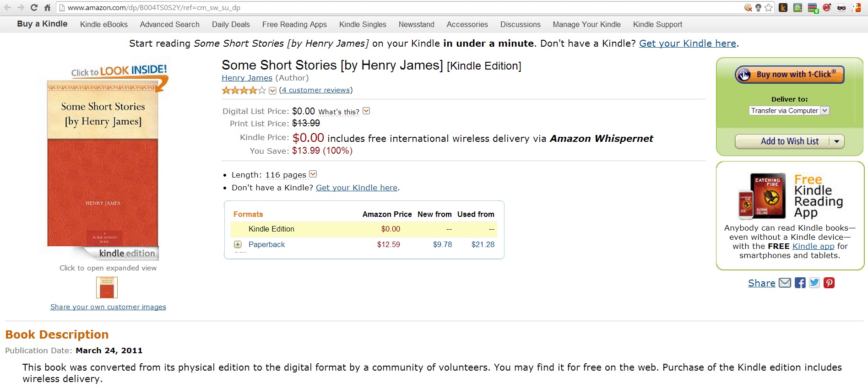Share on Pinterest icon
Viewport: 868px width, 388px height.
pos(829,283)
